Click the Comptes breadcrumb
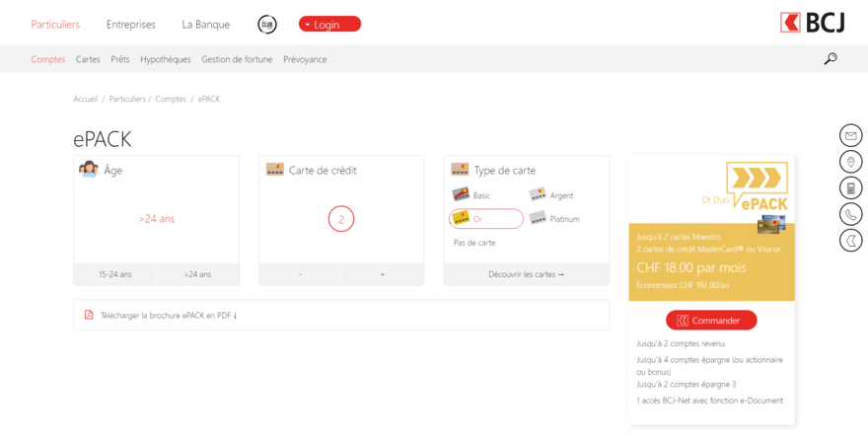The image size is (868, 443). tap(171, 99)
